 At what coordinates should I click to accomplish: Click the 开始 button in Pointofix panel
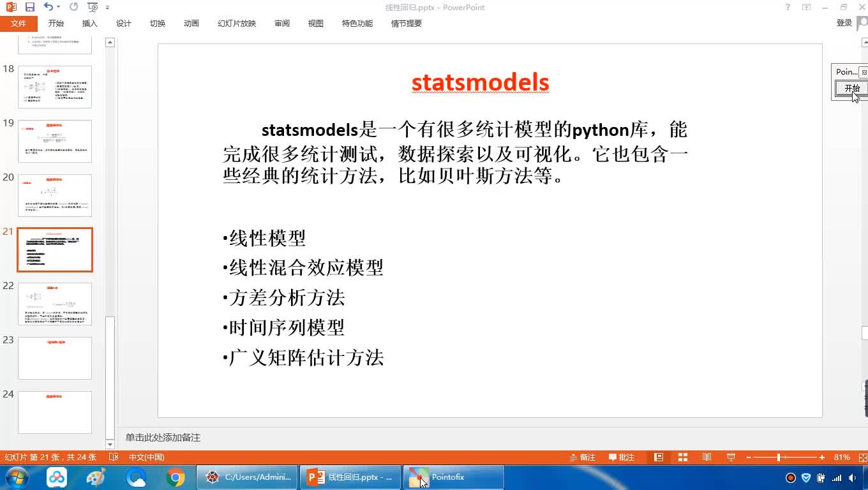coord(851,88)
